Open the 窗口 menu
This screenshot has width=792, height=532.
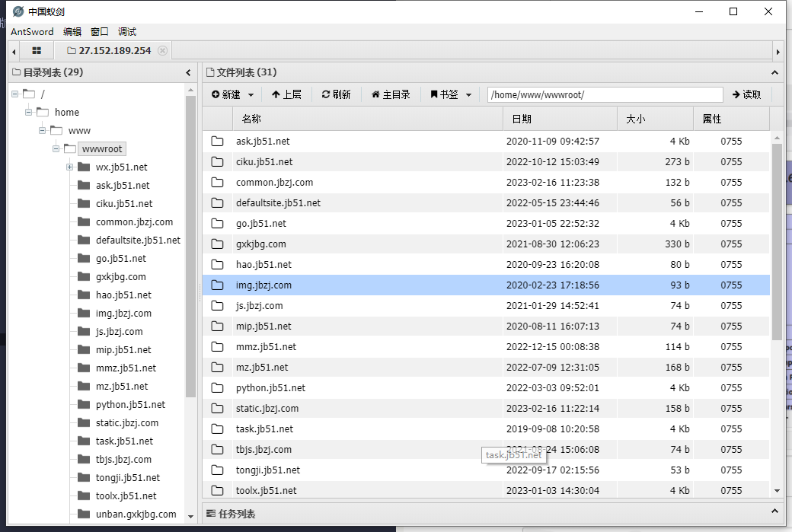click(100, 32)
